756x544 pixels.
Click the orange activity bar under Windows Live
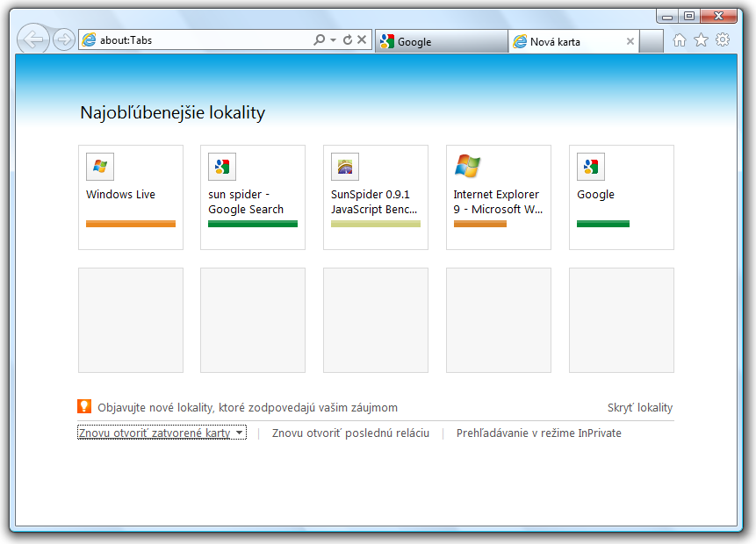(x=131, y=224)
